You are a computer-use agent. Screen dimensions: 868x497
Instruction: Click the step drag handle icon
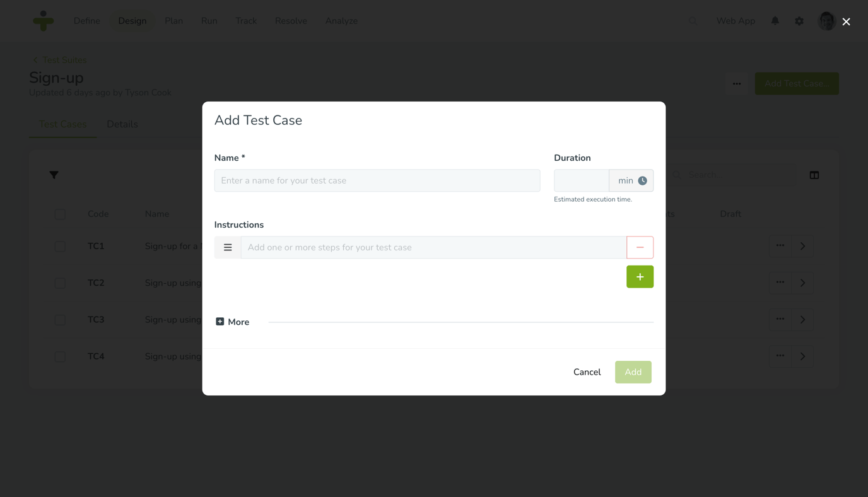228,247
